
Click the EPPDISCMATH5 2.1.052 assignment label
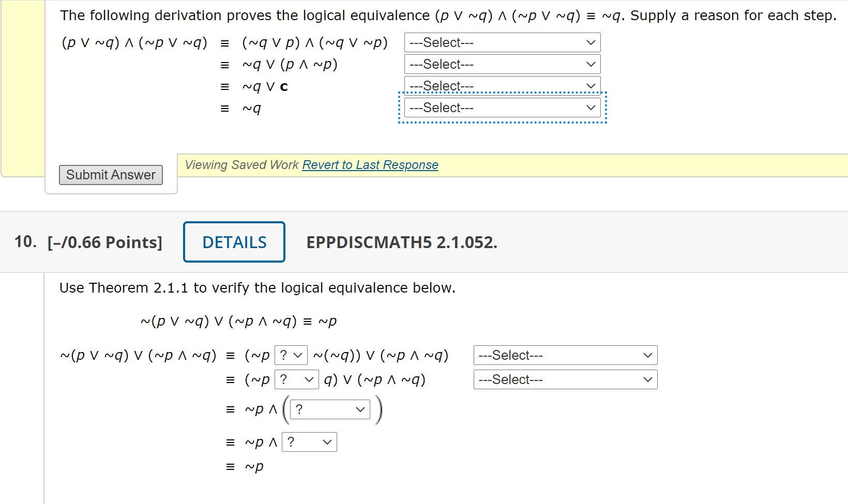click(x=401, y=241)
